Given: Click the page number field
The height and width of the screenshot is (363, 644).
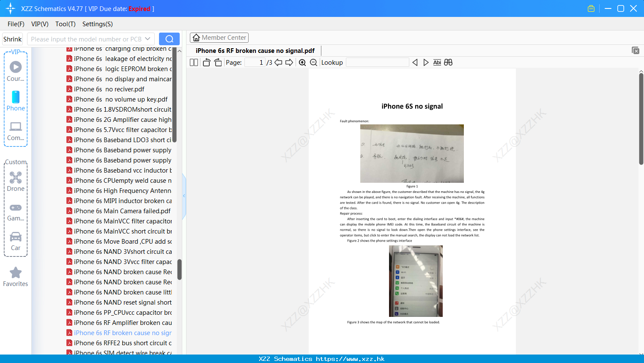Looking at the screenshot, I should (x=255, y=62).
